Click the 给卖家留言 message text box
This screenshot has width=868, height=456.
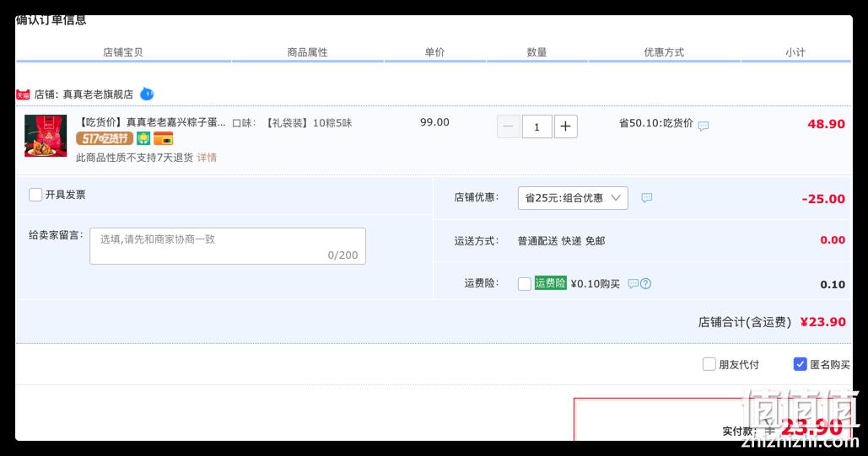tap(228, 246)
